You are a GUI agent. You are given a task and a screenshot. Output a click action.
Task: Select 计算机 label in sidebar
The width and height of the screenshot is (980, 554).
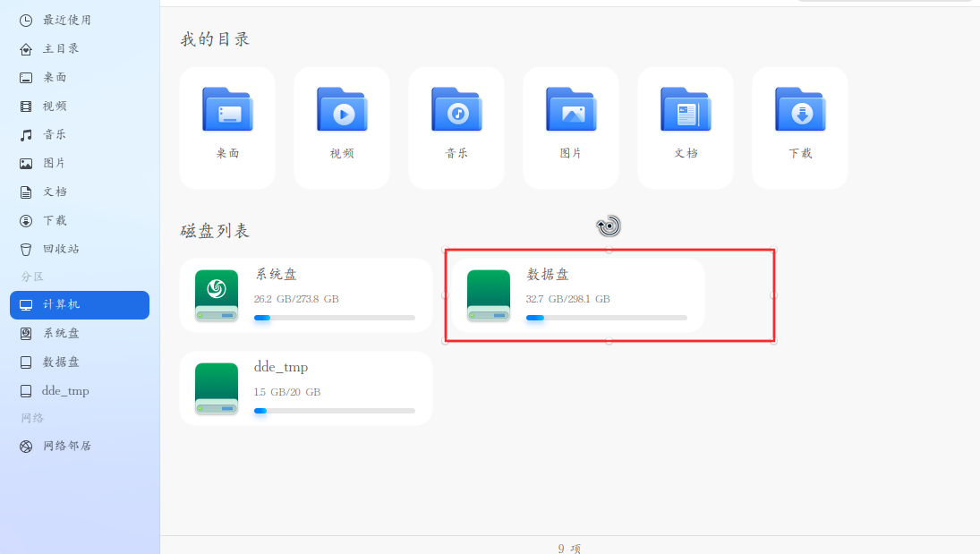[x=61, y=304]
